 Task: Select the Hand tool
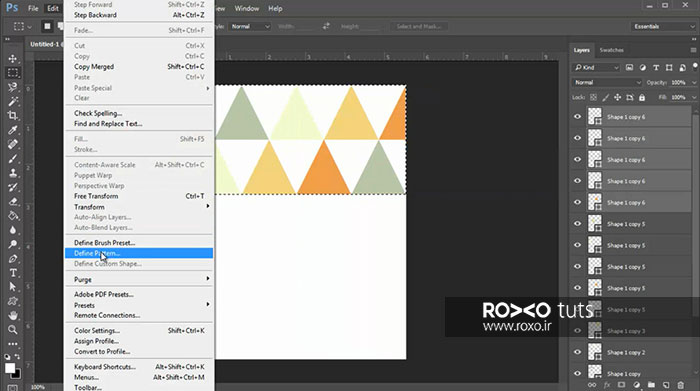point(12,316)
